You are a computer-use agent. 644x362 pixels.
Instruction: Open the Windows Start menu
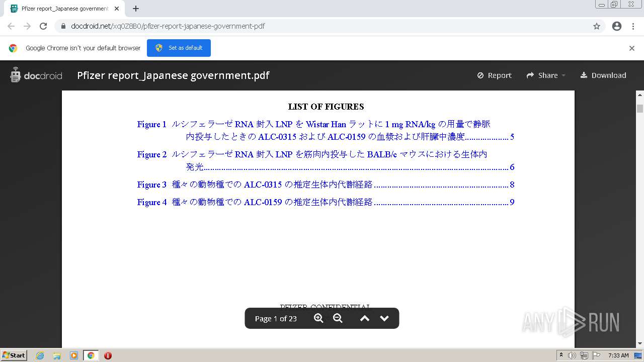point(14,355)
